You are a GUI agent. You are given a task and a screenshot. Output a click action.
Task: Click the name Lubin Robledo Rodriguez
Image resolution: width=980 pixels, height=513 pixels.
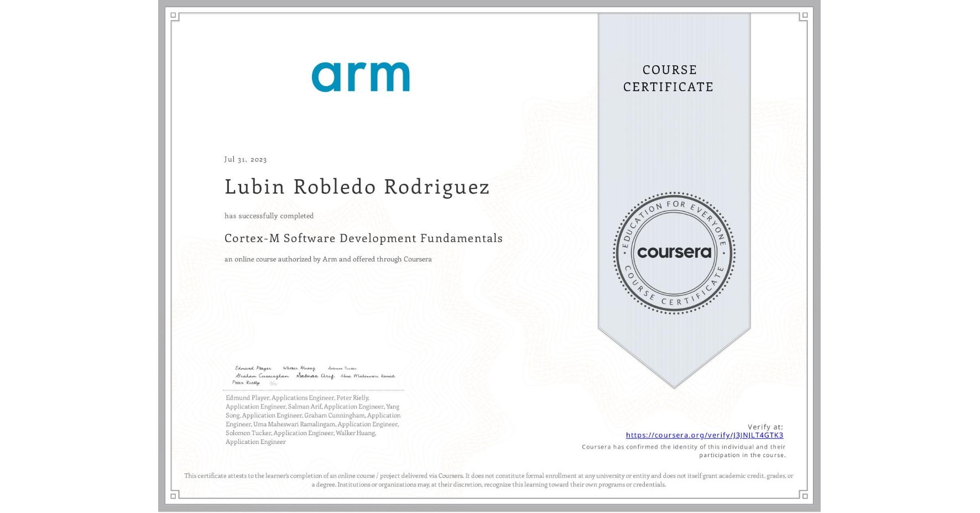(x=357, y=187)
